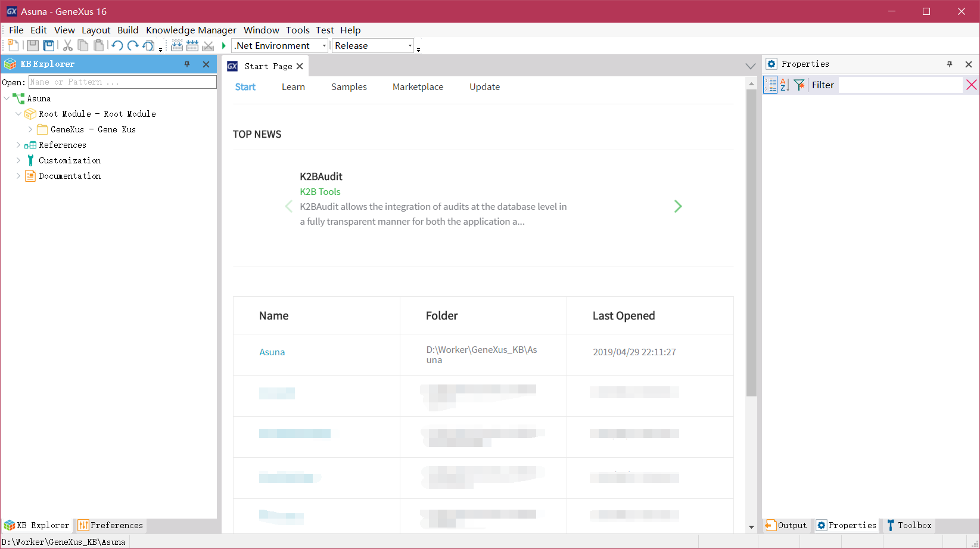Screen dimensions: 980x549
Task: Select the Customization tree item
Action: coord(70,160)
